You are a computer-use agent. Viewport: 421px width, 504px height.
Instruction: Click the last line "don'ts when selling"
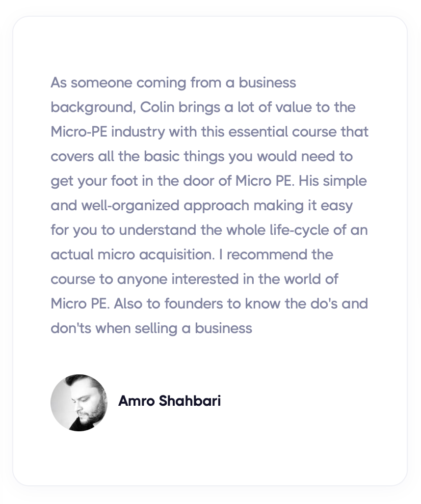(151, 329)
